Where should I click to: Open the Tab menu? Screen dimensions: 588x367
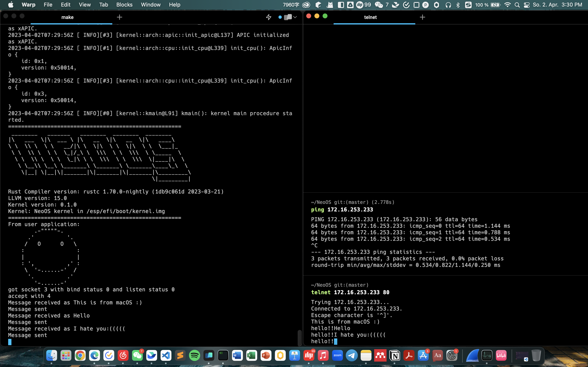click(104, 5)
